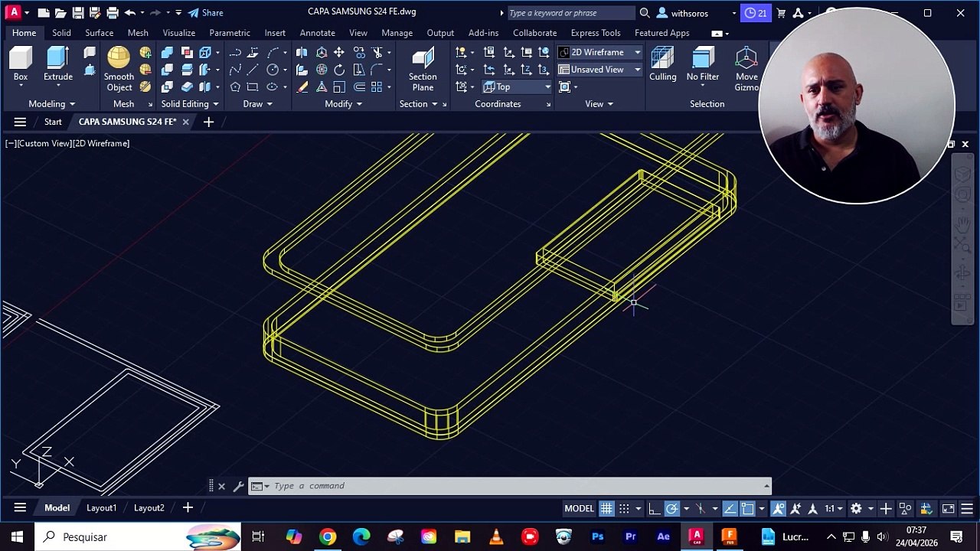The width and height of the screenshot is (980, 551).
Task: Click the viewport label Custom View
Action: pyautogui.click(x=44, y=143)
